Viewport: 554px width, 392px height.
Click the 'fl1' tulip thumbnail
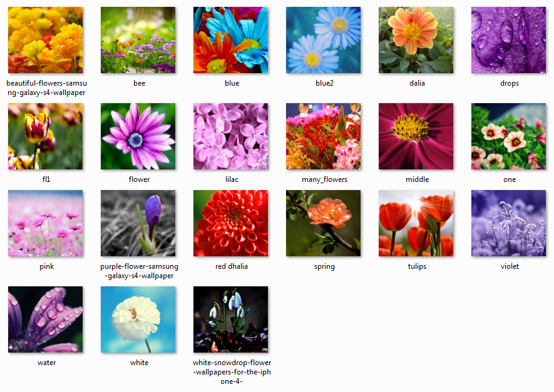(45, 137)
